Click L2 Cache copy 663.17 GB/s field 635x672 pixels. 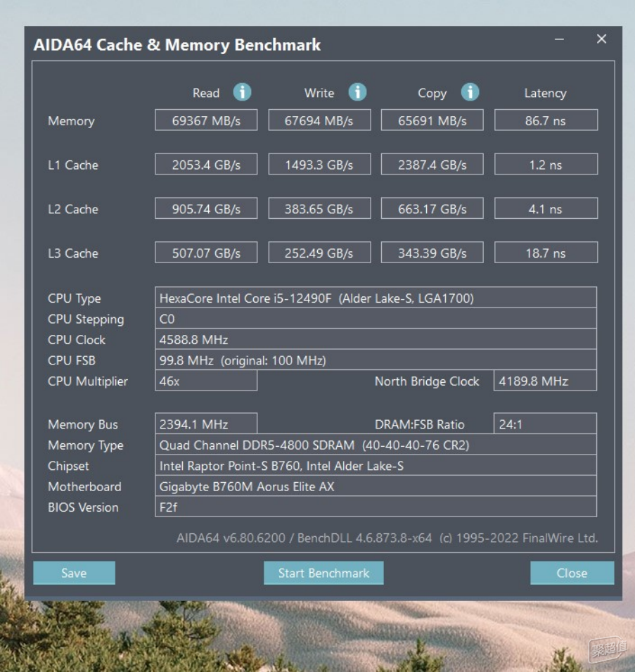click(432, 208)
